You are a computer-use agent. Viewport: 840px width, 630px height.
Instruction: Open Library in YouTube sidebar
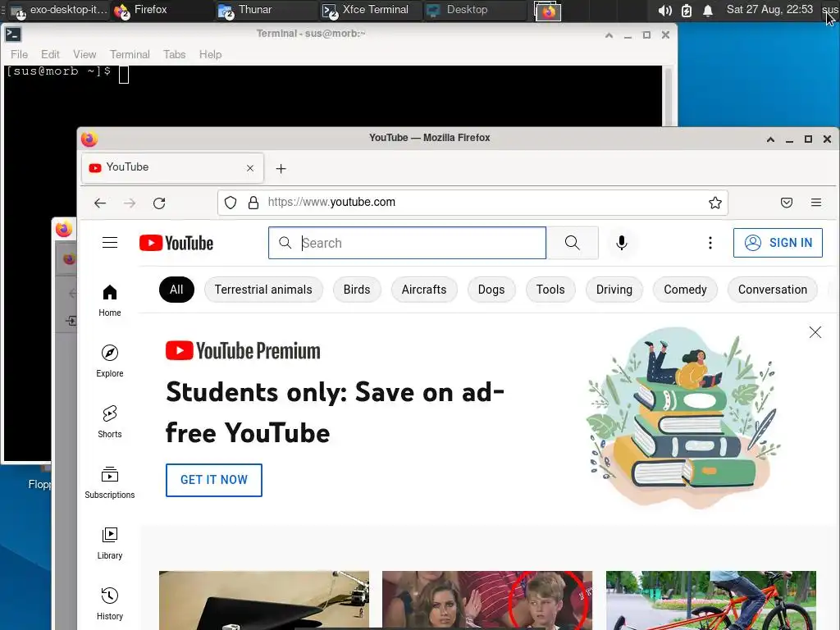[x=110, y=543]
